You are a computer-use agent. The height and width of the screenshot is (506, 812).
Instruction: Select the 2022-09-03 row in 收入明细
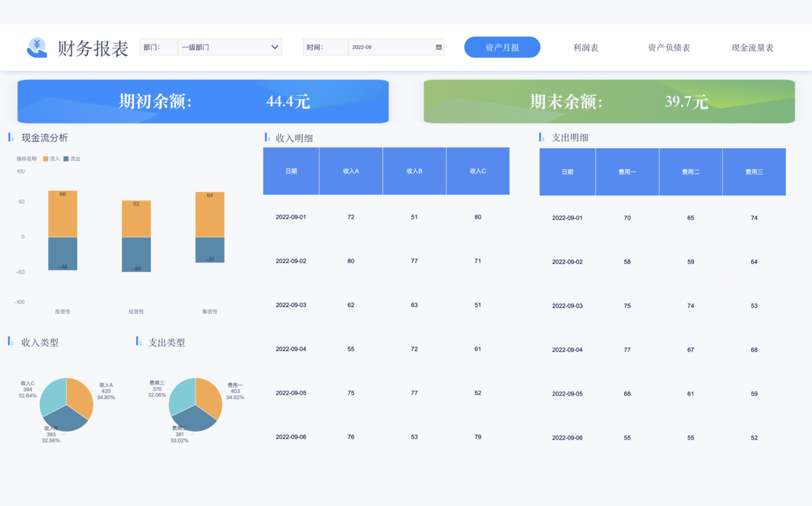[x=291, y=305]
